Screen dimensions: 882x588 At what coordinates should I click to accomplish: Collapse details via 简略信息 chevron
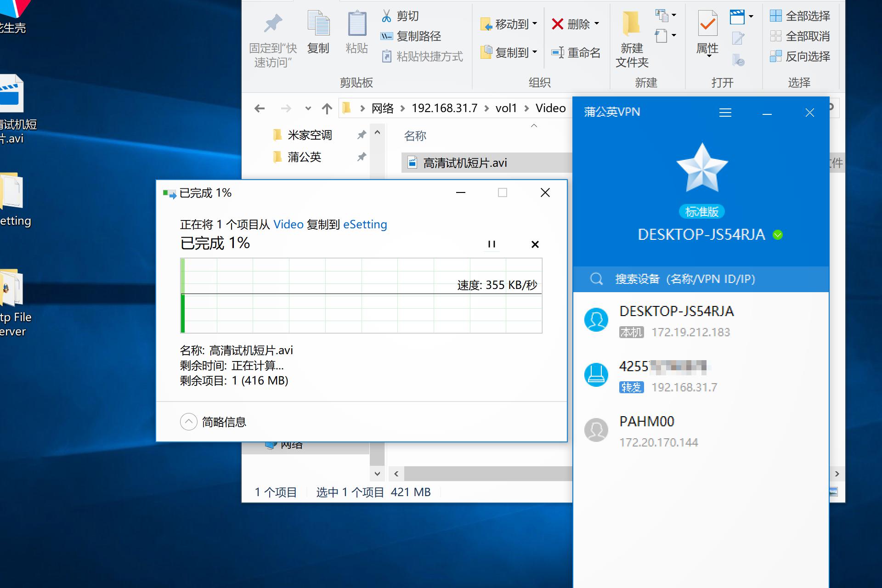[188, 422]
